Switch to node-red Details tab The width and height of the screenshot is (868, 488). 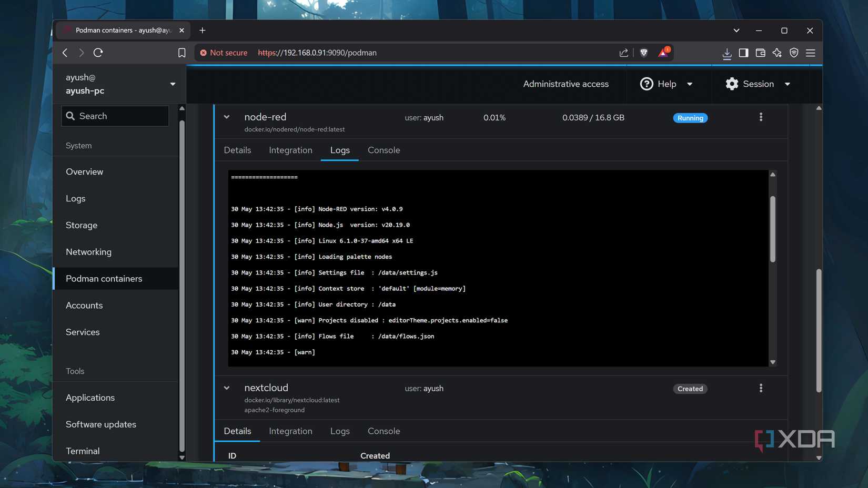pos(237,150)
